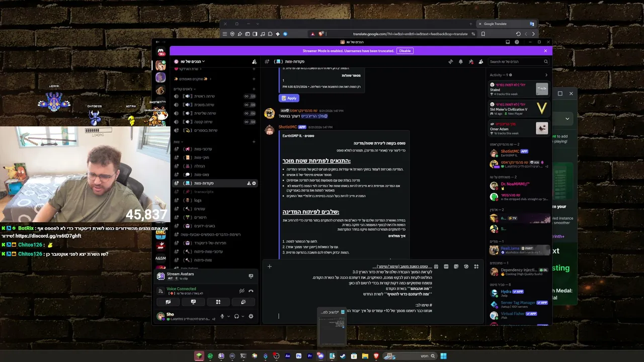This screenshot has width=644, height=362.
Task: Open the Staind listening activity card
Action: pyautogui.click(x=519, y=89)
